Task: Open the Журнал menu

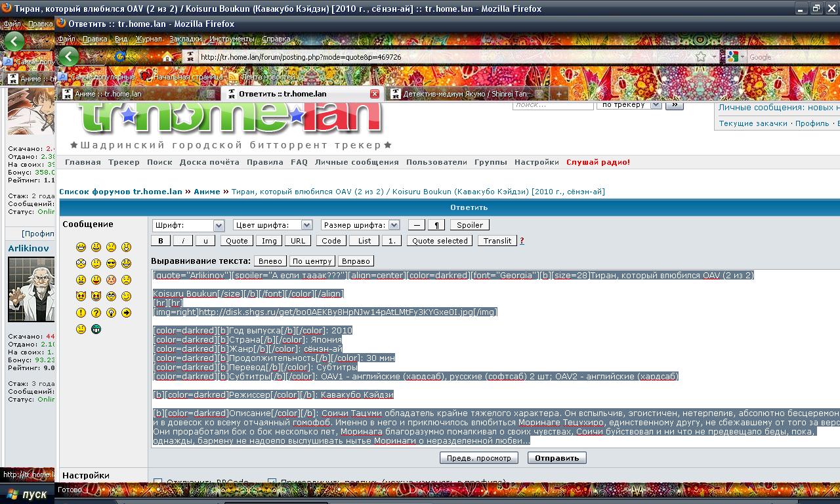Action: tap(148, 39)
